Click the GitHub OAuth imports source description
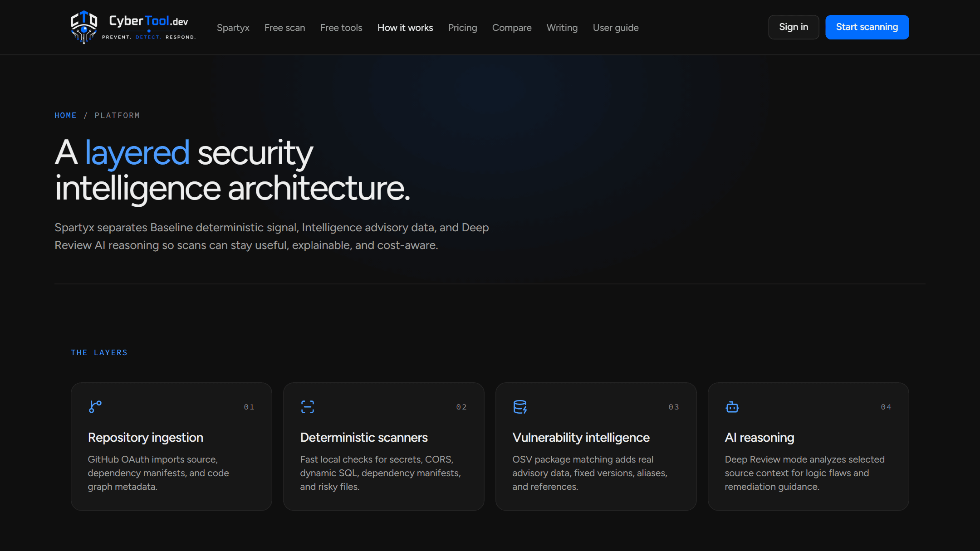 (x=158, y=473)
